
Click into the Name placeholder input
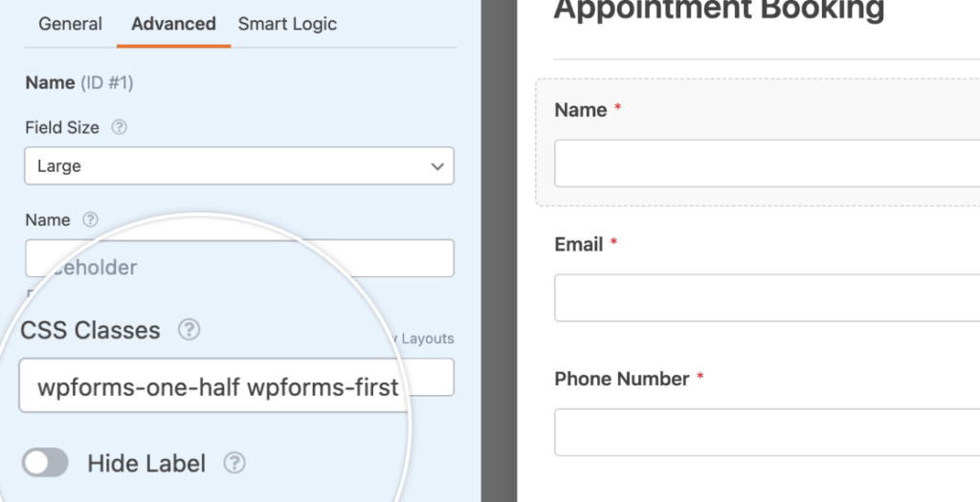[239, 258]
